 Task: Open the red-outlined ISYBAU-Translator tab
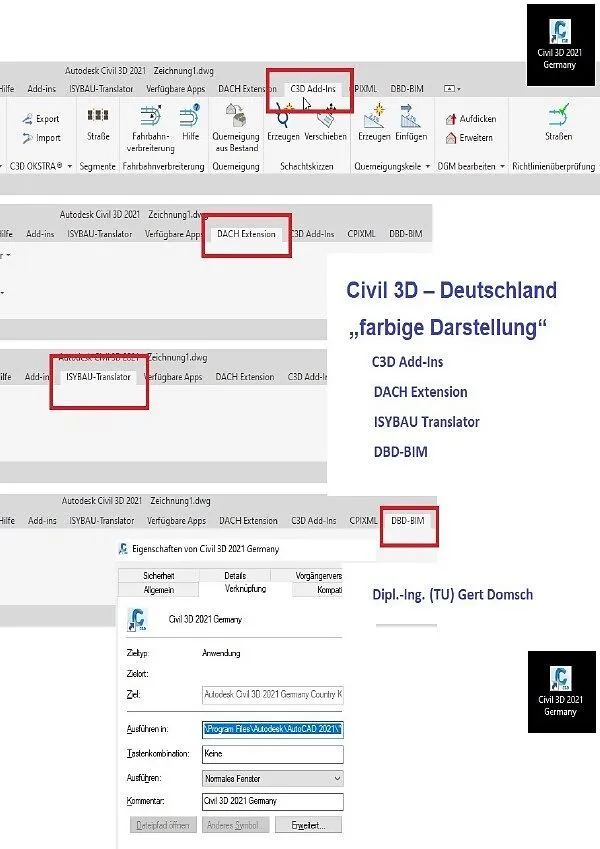click(99, 377)
